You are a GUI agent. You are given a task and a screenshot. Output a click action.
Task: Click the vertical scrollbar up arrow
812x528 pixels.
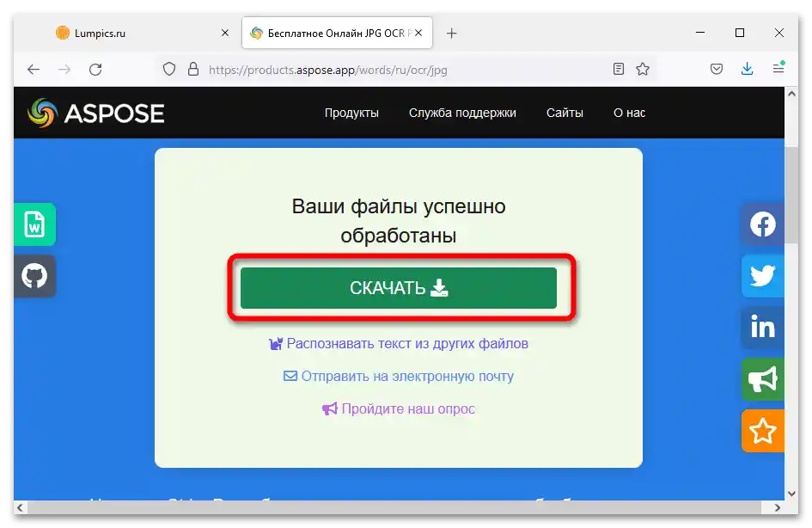791,94
